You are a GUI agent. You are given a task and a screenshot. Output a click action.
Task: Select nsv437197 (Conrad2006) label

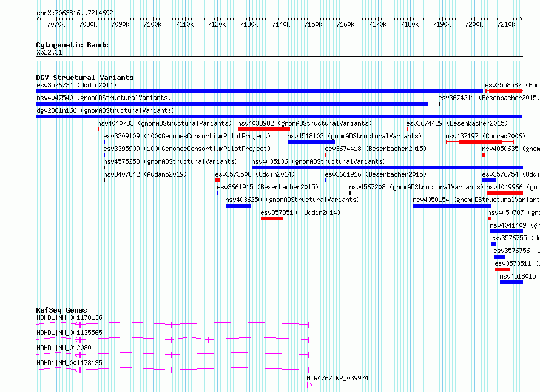point(485,136)
